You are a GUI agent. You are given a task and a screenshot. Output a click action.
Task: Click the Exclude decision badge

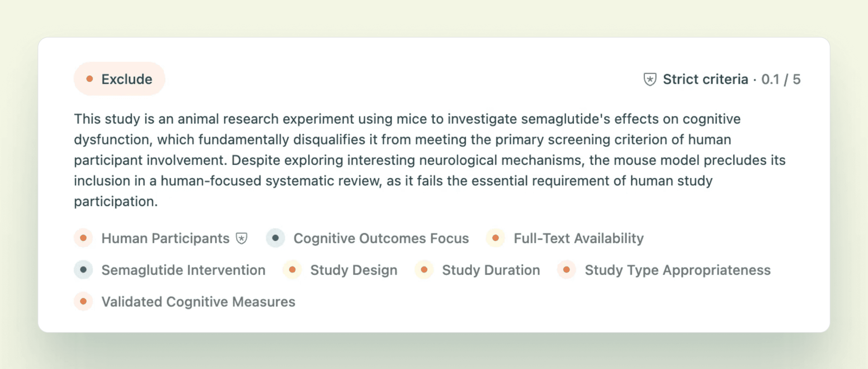point(119,79)
